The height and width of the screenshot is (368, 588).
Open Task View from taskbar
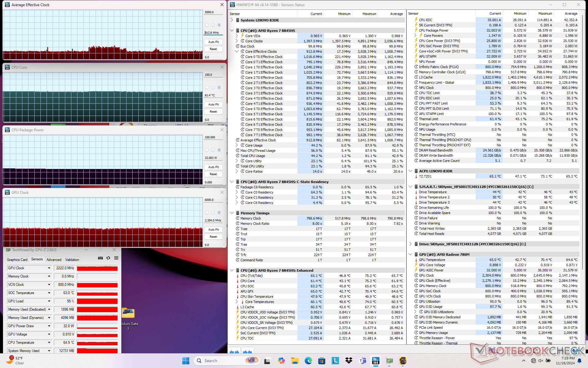tap(267, 361)
